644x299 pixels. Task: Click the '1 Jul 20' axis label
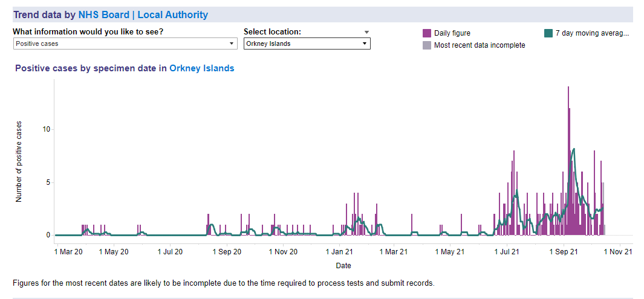coord(170,252)
